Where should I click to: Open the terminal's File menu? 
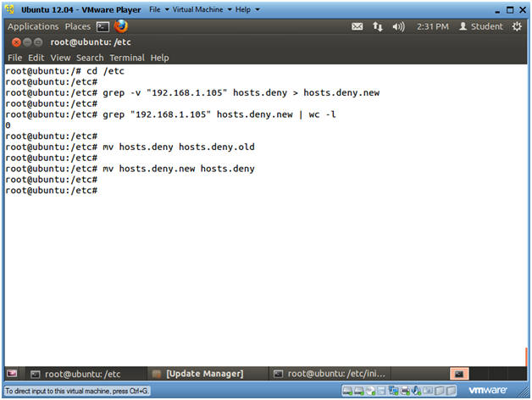(x=15, y=58)
